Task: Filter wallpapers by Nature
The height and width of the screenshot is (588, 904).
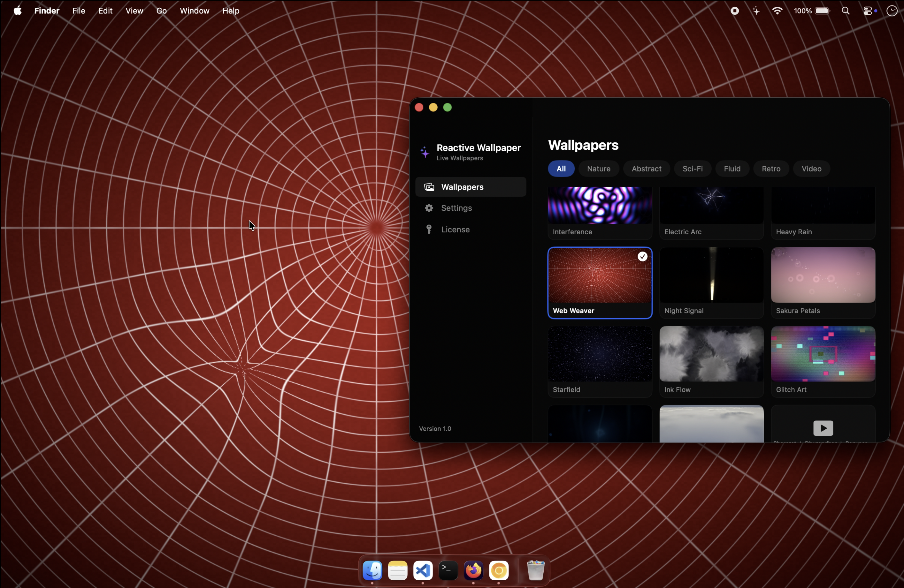Action: tap(598, 169)
